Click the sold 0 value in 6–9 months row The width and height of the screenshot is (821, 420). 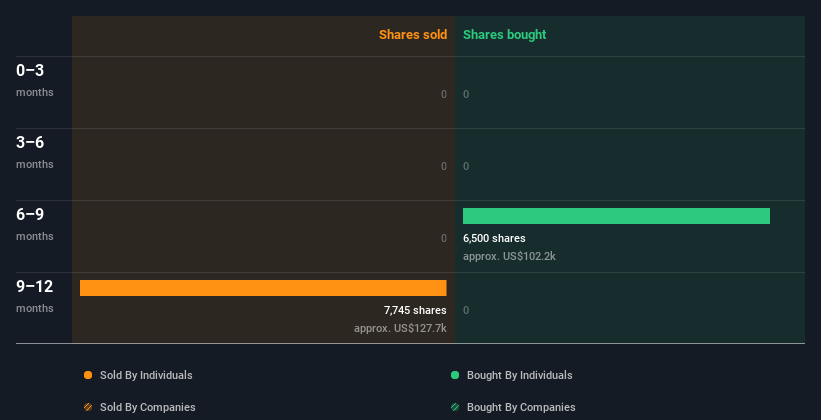(444, 238)
